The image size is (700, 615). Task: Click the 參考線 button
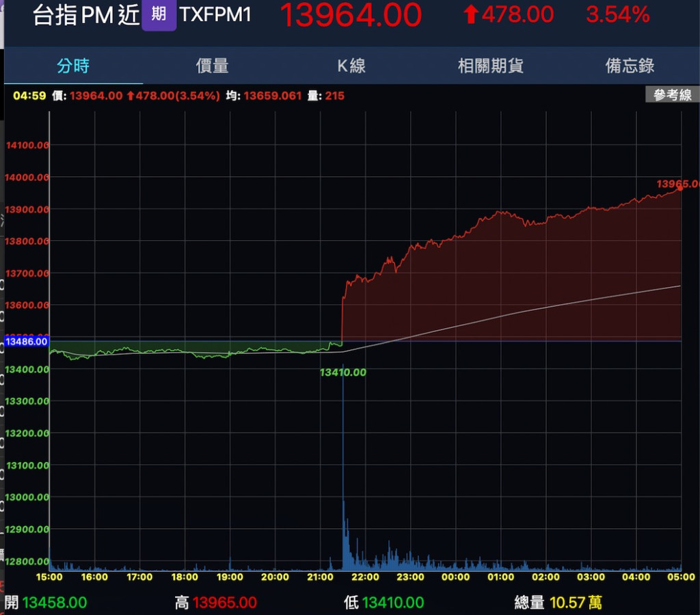(x=673, y=94)
